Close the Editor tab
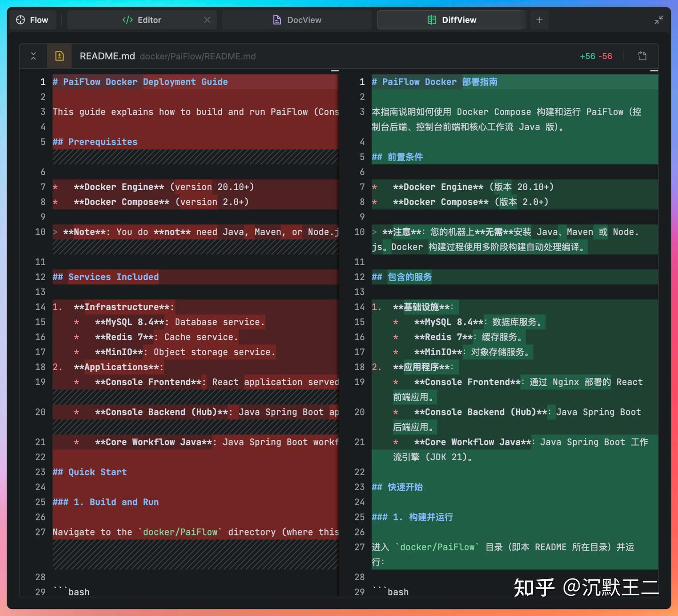678x616 pixels. [207, 20]
